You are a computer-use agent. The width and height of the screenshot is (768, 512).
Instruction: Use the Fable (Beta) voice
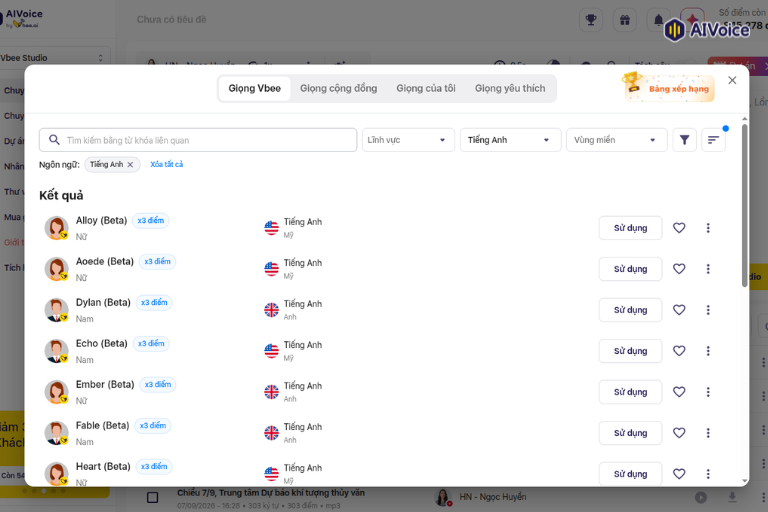630,433
